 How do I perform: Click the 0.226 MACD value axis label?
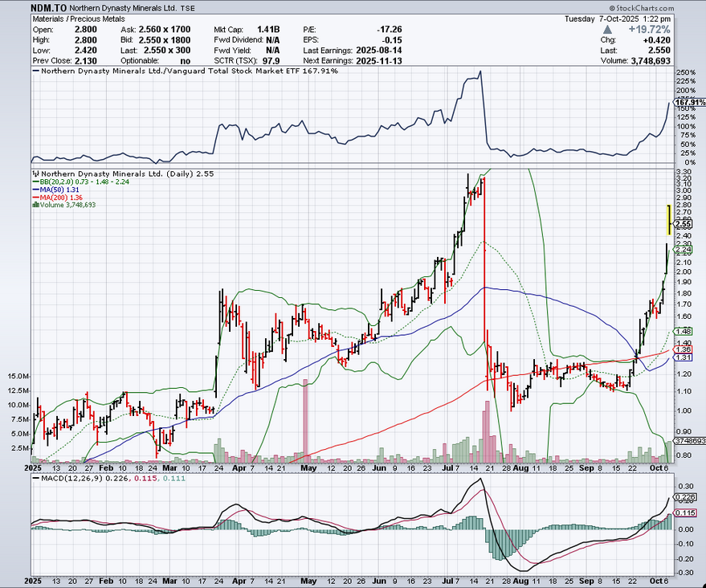(685, 497)
